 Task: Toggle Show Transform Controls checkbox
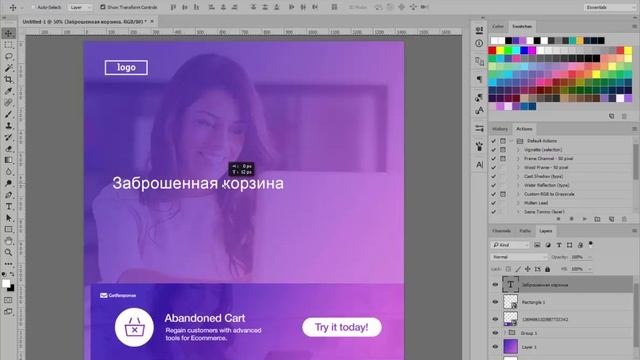coord(103,7)
